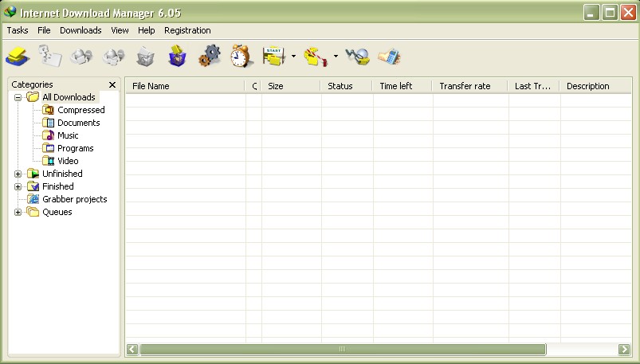Click the Delete download toolbar icon
Image resolution: width=640 pixels, height=364 pixels.
tap(145, 57)
